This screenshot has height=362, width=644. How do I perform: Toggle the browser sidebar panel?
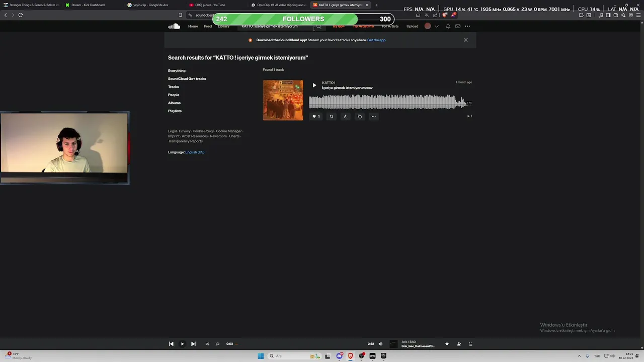click(608, 15)
